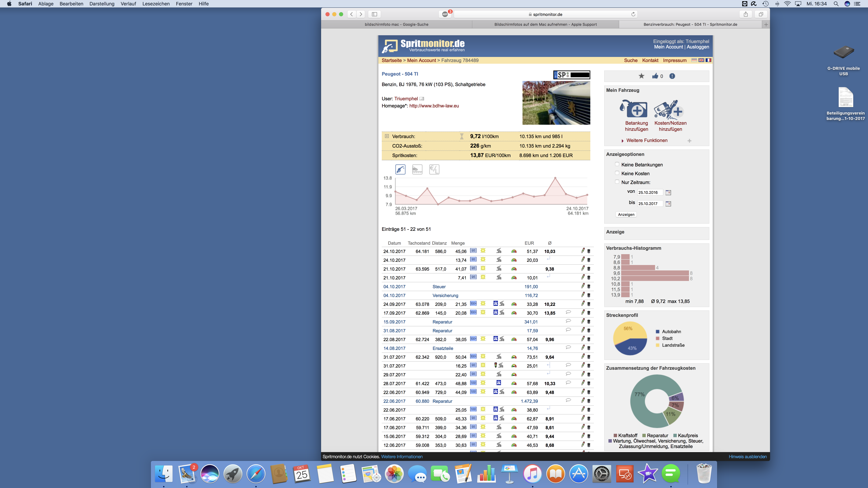Expand the Verbrauch details plus box
The image size is (868, 488).
coord(387,136)
